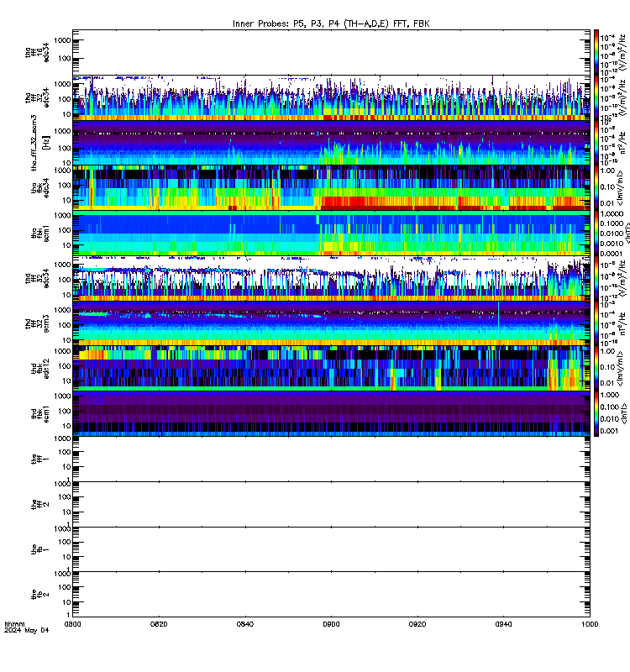Click the 0840 time axis label
630x672 pixels.
pyautogui.click(x=245, y=624)
